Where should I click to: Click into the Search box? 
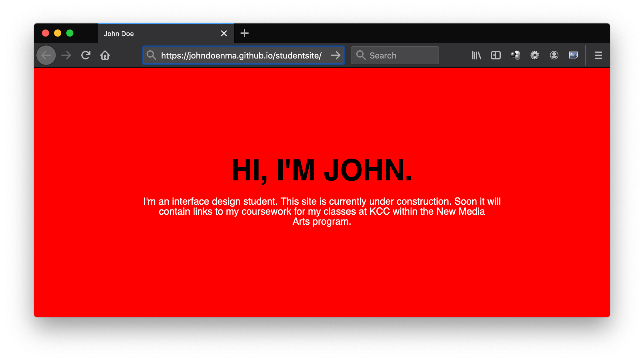point(401,55)
